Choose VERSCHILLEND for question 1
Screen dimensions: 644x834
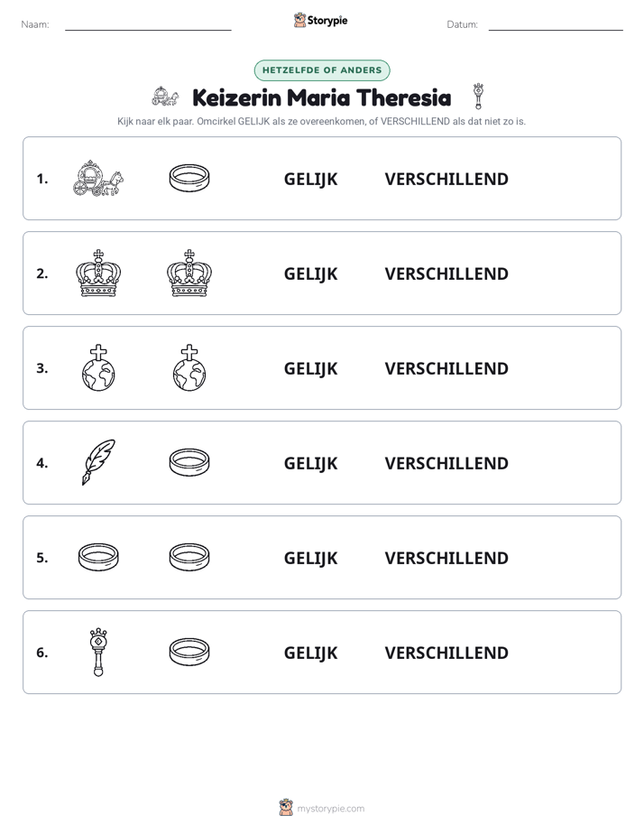coord(446,180)
